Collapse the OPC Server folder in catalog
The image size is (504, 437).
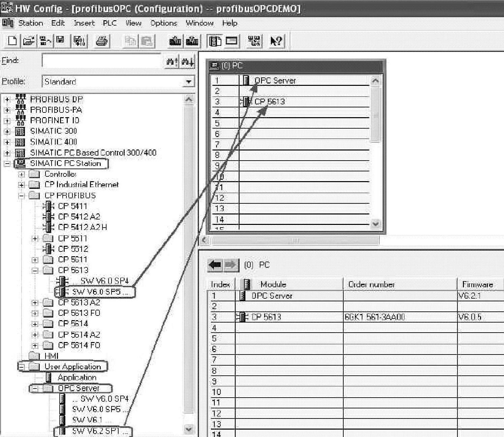35,389
